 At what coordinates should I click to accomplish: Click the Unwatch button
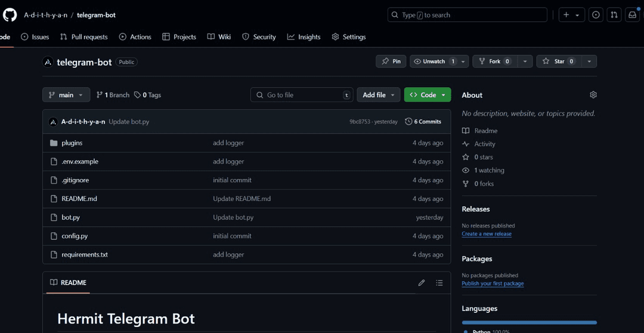(434, 61)
